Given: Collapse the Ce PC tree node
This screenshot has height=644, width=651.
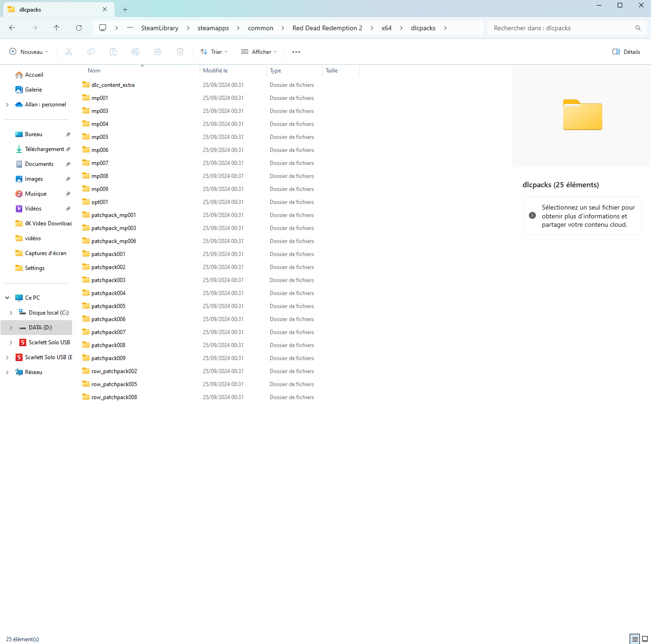Looking at the screenshot, I should [7, 298].
